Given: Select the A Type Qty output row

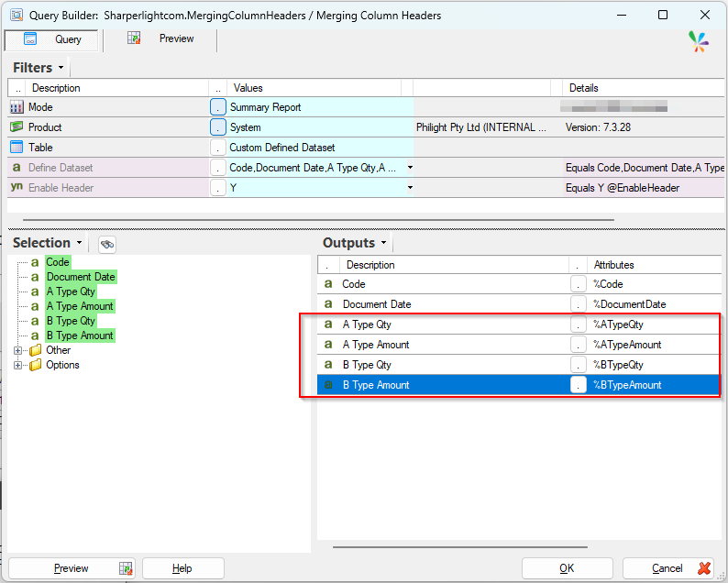Looking at the screenshot, I should click(519, 324).
